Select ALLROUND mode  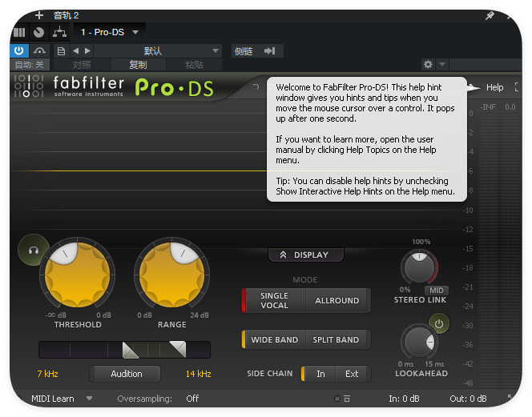click(337, 301)
